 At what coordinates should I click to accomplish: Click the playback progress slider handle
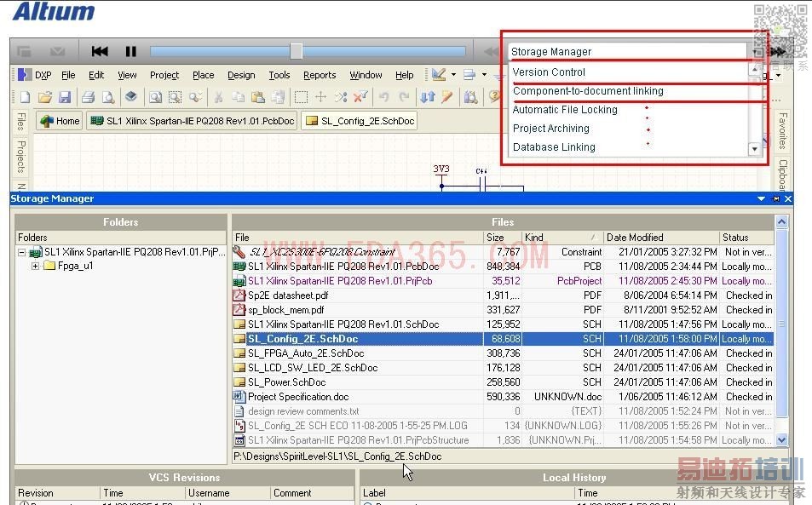point(296,51)
